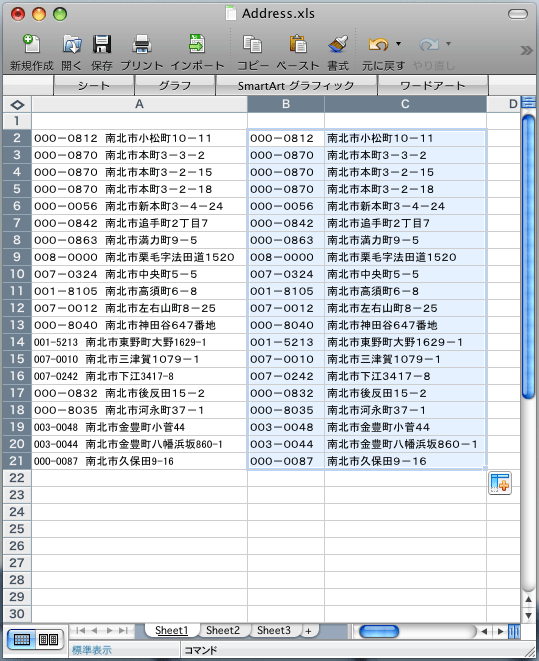Switch to Sheet2 tab
Viewport: 539px width, 661px height.
[x=223, y=630]
